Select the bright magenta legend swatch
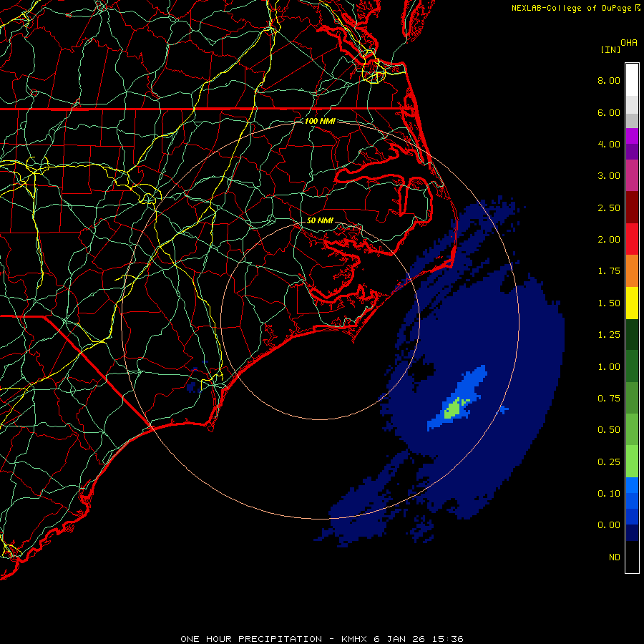The image size is (644, 644). [632, 136]
